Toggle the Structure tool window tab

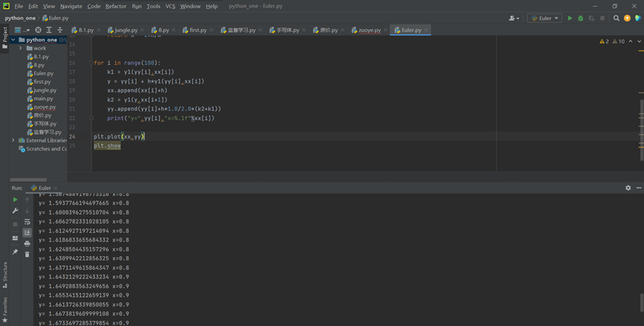click(5, 275)
